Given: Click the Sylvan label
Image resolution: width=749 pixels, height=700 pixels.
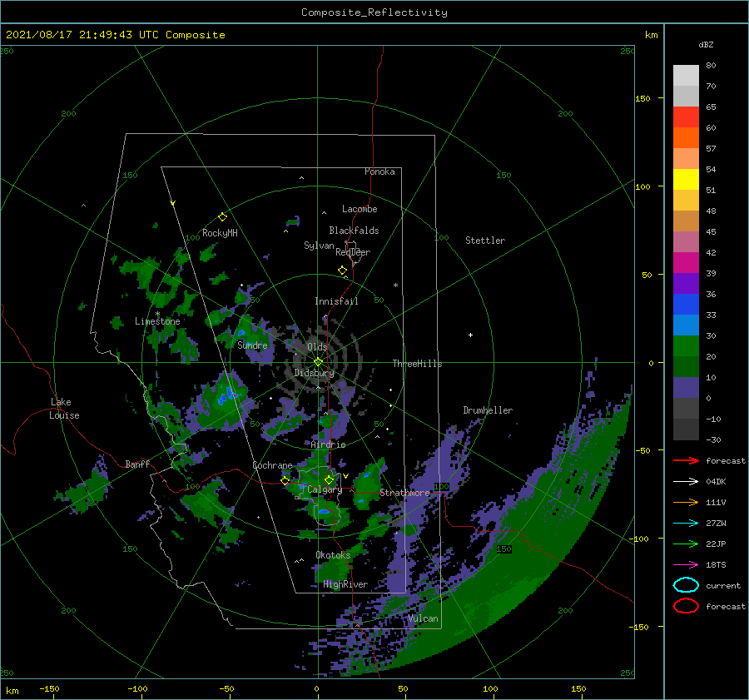Looking at the screenshot, I should [319, 246].
